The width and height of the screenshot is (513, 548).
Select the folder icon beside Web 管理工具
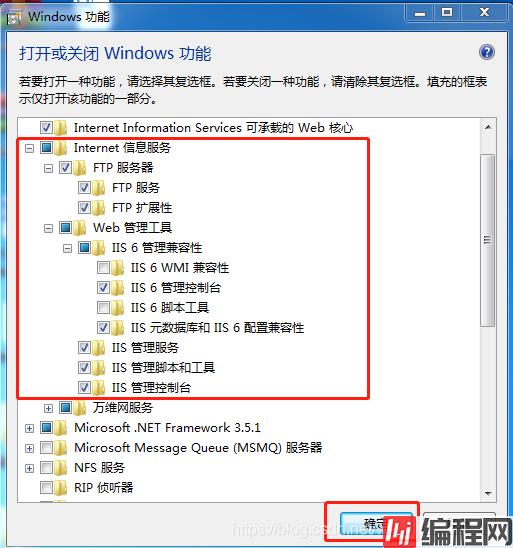click(80, 228)
